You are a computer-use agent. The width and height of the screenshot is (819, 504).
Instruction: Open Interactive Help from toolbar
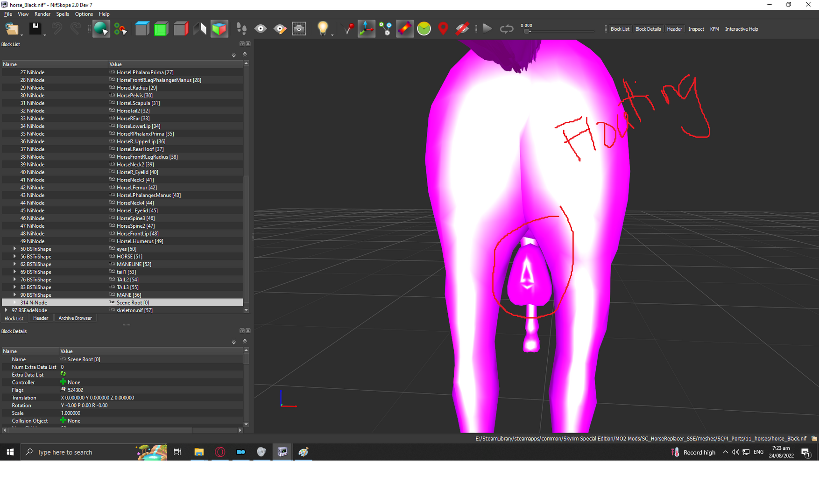(741, 29)
